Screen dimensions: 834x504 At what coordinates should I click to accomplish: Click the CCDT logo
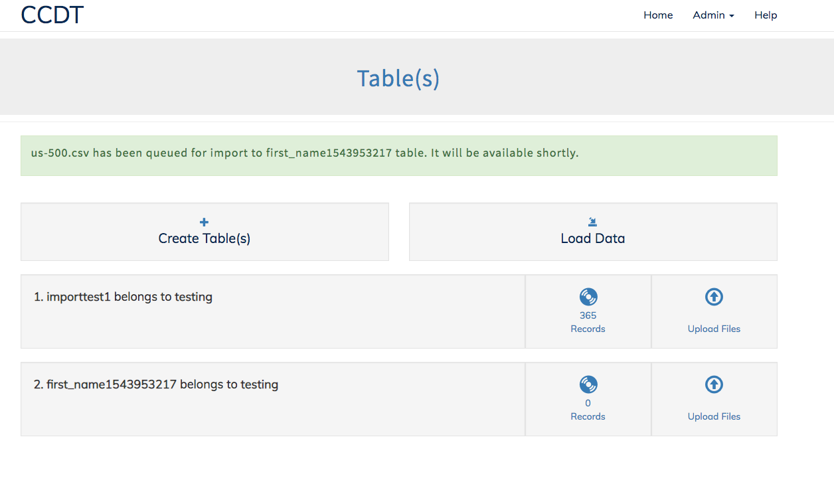click(x=51, y=15)
